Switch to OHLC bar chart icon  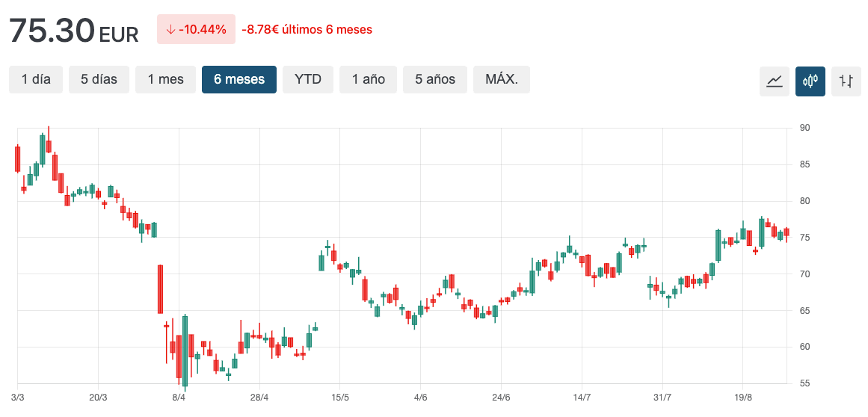846,81
